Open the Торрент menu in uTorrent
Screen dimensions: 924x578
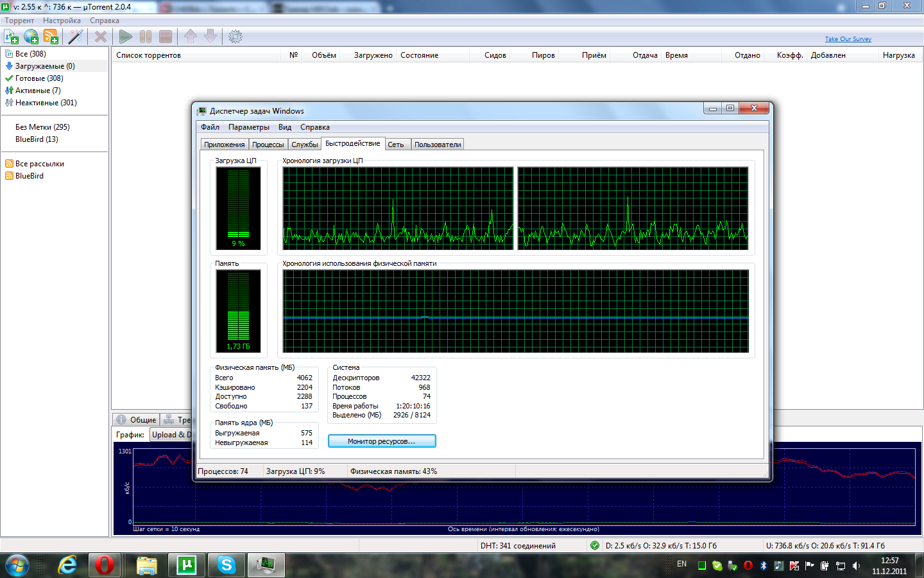pyautogui.click(x=19, y=21)
